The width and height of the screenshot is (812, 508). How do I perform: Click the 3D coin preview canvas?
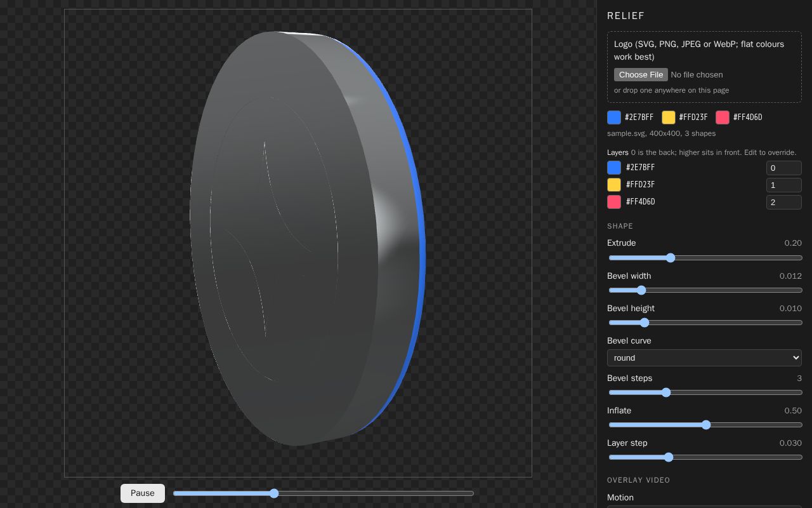pyautogui.click(x=298, y=243)
